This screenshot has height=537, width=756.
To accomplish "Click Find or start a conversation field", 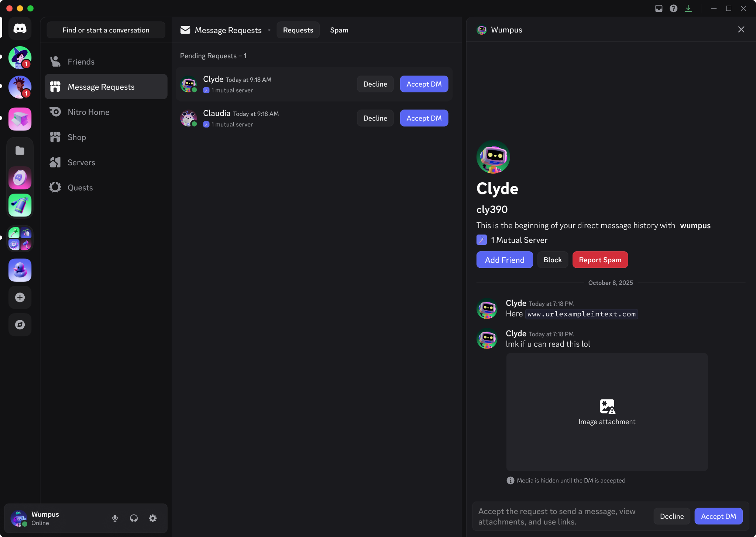I will 106,30.
